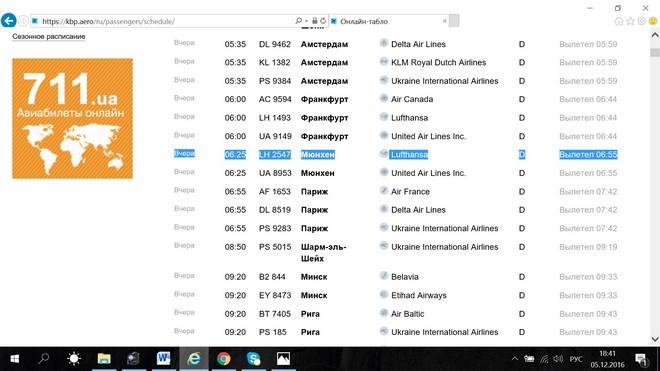
Task: Click time 09:20 on B2 844 row
Action: (x=235, y=277)
